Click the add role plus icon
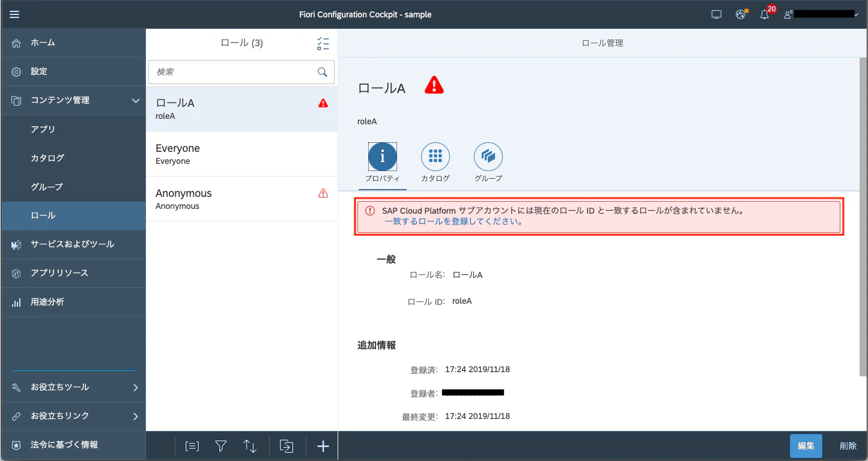The height and width of the screenshot is (461, 868). coord(323,446)
